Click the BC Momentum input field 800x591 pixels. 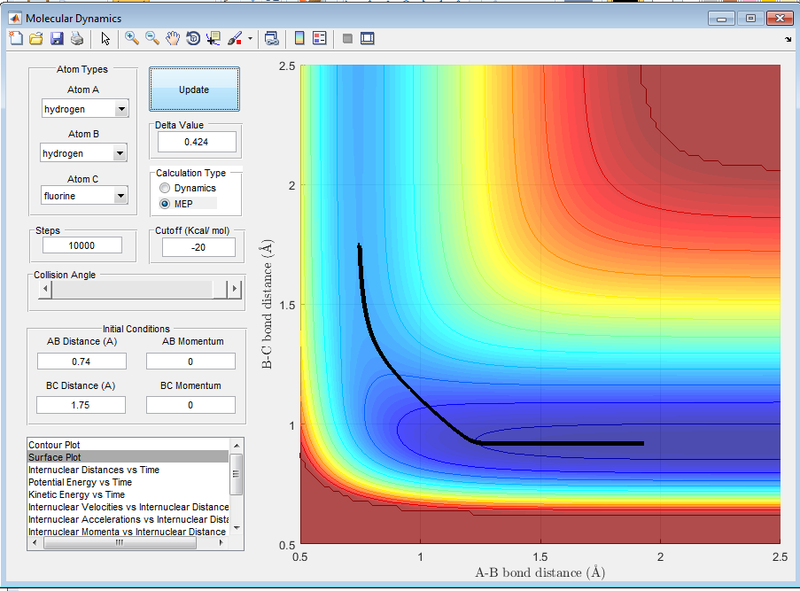tap(191, 405)
